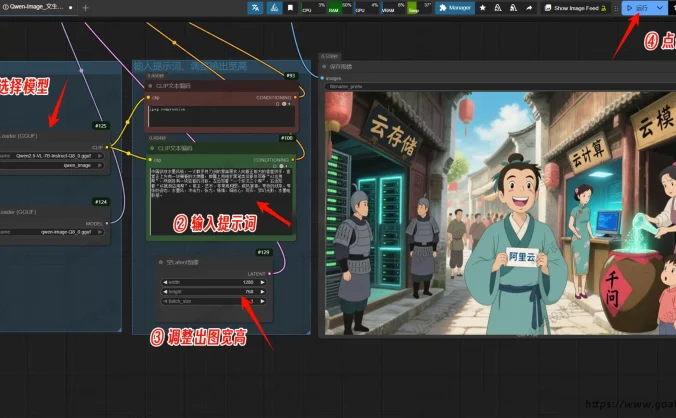Click the height value 768
This screenshot has width=676, height=418.
tap(249, 292)
